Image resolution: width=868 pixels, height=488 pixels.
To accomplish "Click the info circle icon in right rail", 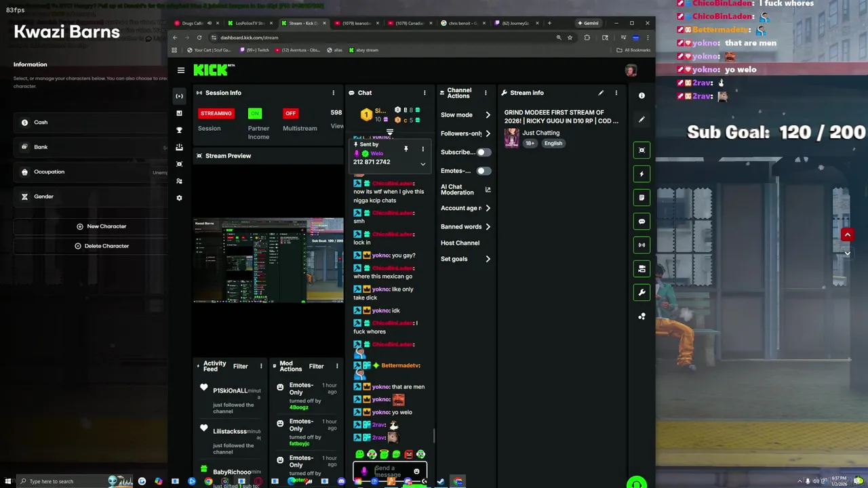I will point(642,96).
